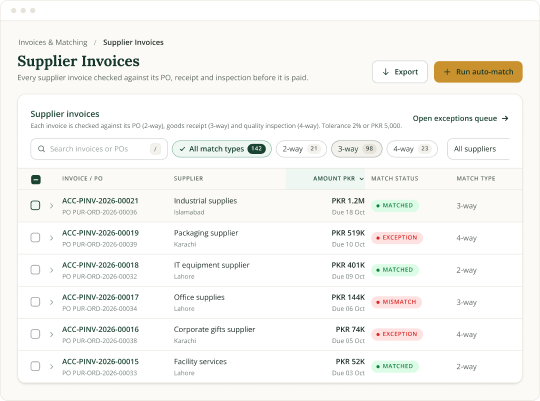This screenshot has width=540, height=401.
Task: Click Run auto-match button
Action: pyautogui.click(x=478, y=72)
